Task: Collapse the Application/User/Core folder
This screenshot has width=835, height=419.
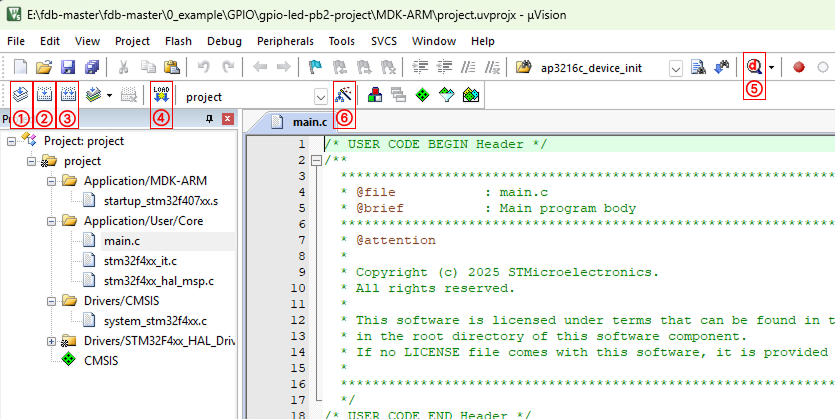Action: (52, 221)
